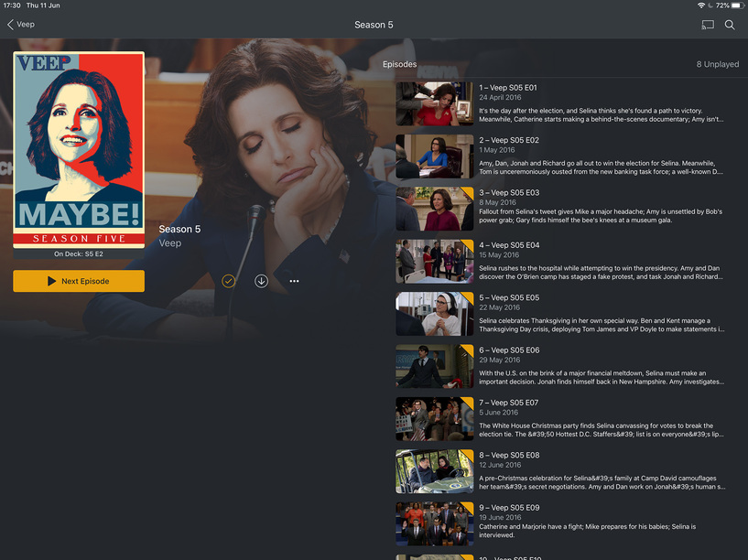The image size is (748, 560).
Task: Open the cast to device icon
Action: [708, 25]
